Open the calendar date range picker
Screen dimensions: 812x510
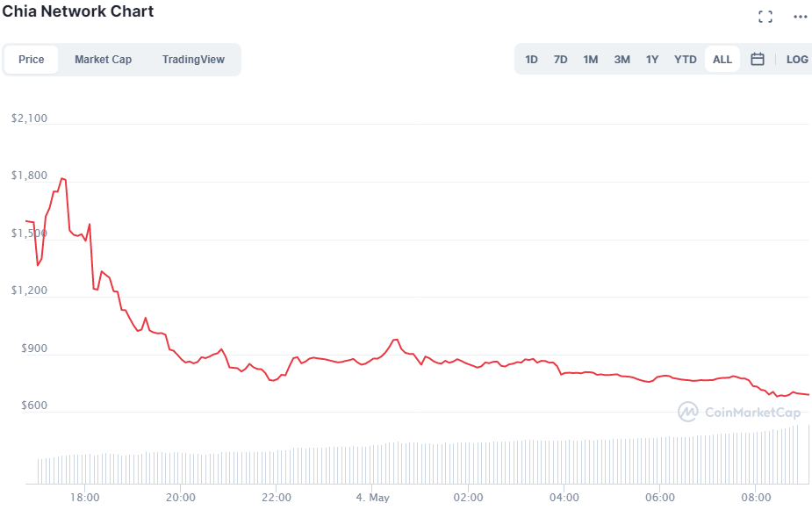[x=758, y=60]
